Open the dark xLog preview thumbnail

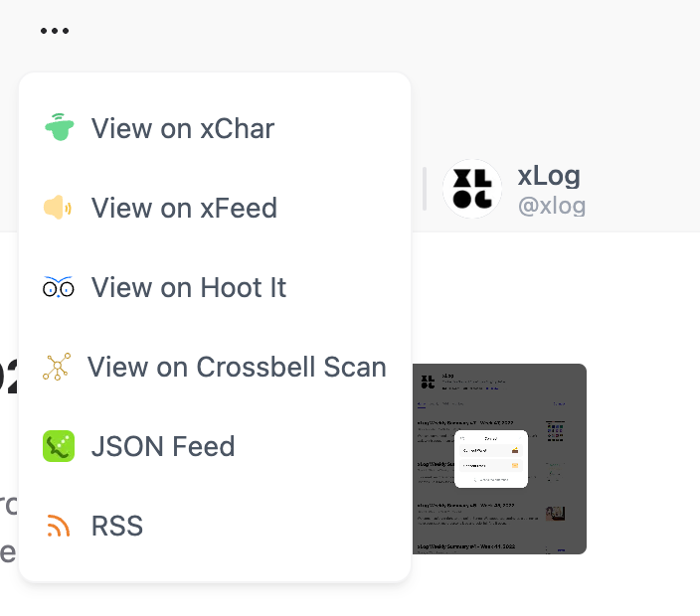(499, 459)
